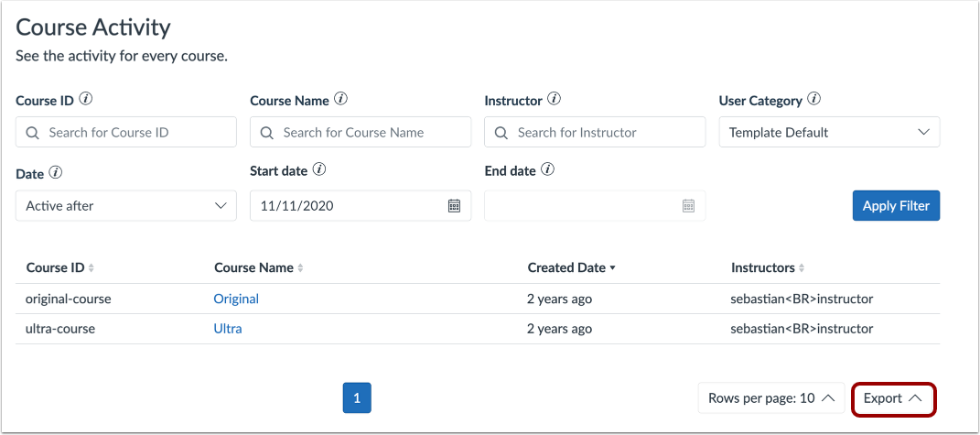This screenshot has height=435, width=980.
Task: Click the Start date info icon
Action: 318,169
